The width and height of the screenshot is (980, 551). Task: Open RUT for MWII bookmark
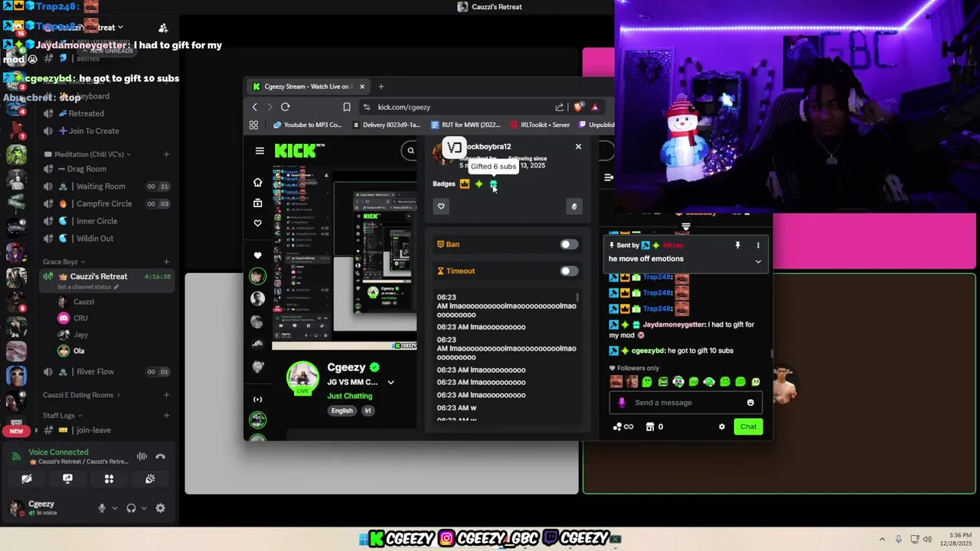[465, 125]
